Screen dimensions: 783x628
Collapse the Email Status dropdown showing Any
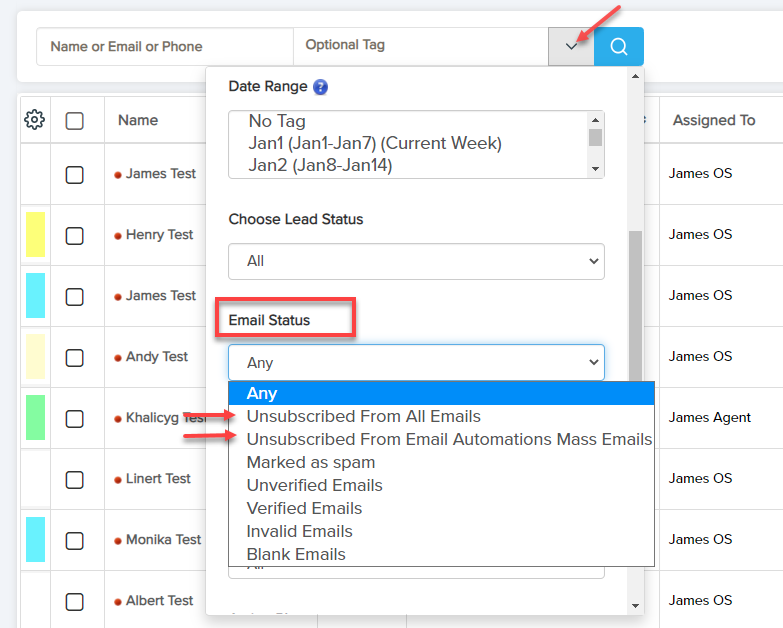(x=416, y=363)
